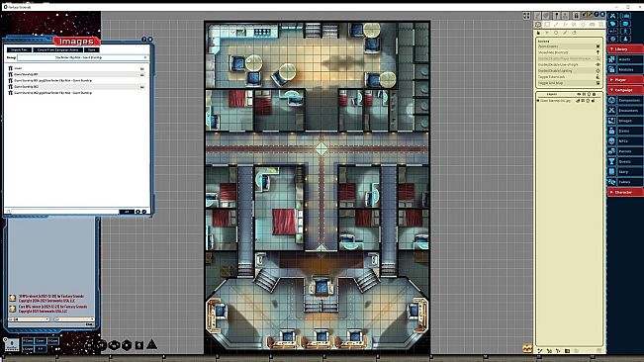Choose the pointer selection tool
The height and width of the screenshot is (362, 644).
[538, 33]
